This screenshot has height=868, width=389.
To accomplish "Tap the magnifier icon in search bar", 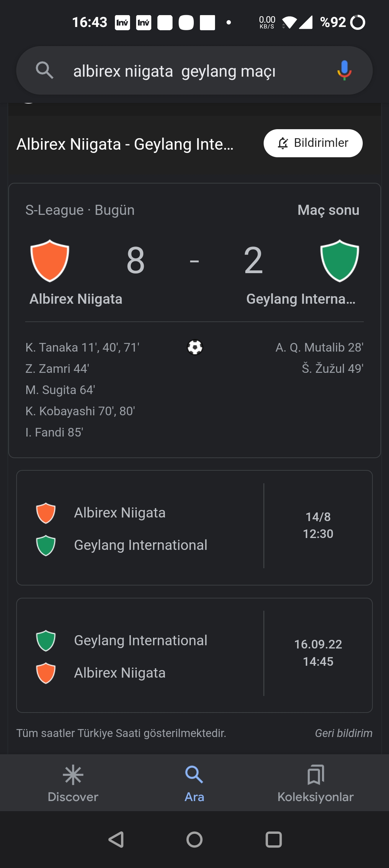I will coord(45,70).
